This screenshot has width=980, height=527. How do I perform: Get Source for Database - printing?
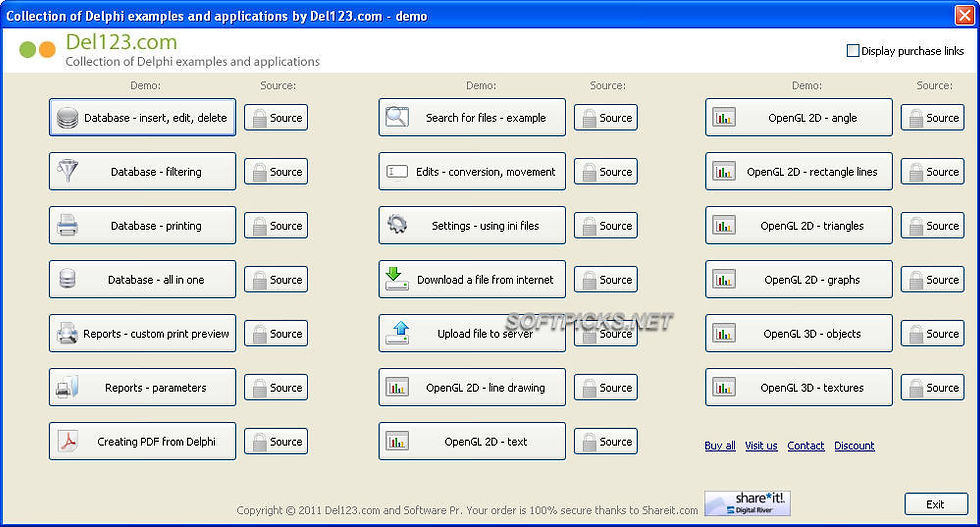[276, 226]
